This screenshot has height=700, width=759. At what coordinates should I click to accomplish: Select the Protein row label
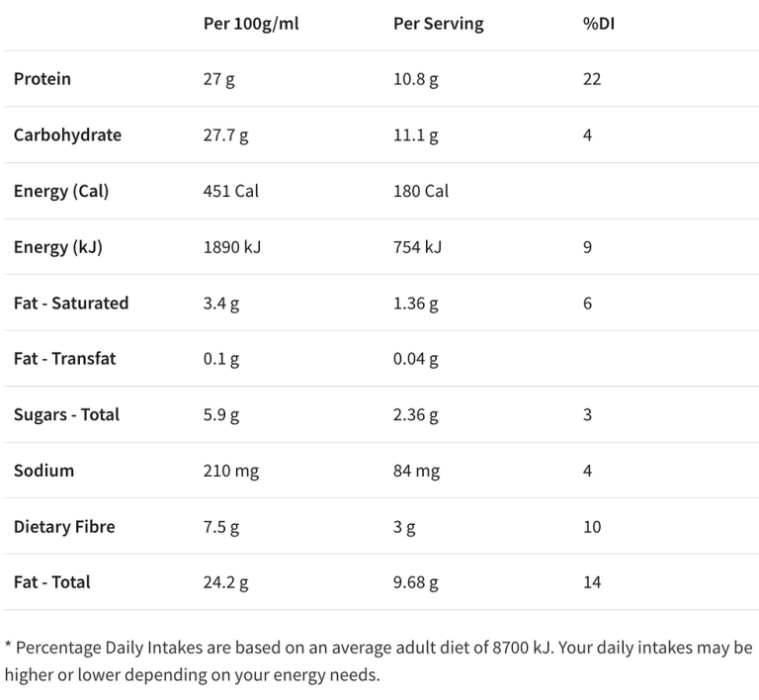pyautogui.click(x=42, y=79)
